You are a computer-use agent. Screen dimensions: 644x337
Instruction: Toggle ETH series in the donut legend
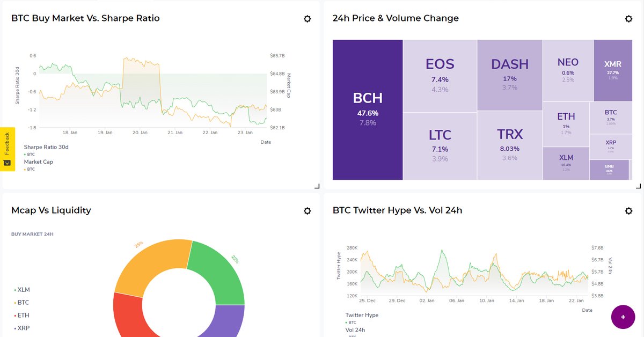[x=23, y=316]
